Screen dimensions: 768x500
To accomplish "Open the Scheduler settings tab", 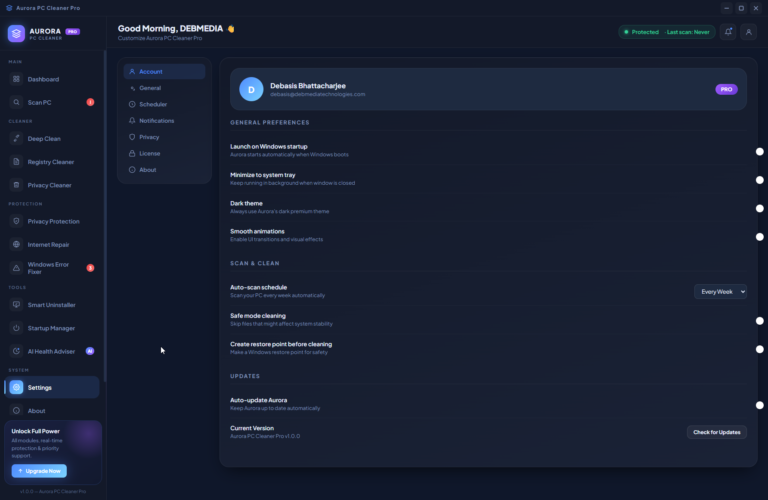I will pyautogui.click(x=164, y=104).
